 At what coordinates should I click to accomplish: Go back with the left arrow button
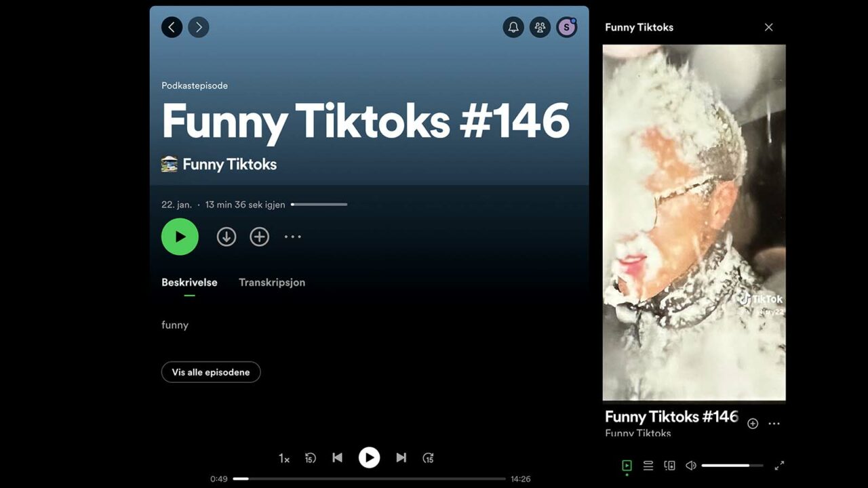pyautogui.click(x=172, y=27)
